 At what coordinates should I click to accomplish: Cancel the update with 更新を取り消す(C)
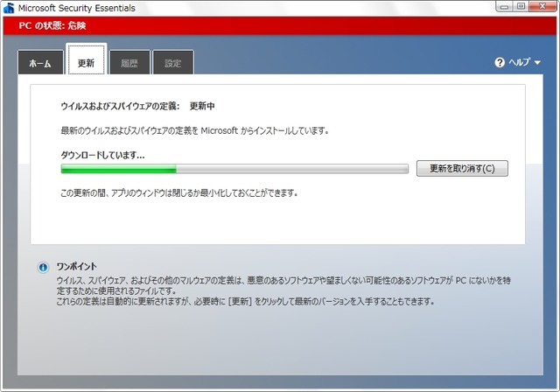(462, 169)
